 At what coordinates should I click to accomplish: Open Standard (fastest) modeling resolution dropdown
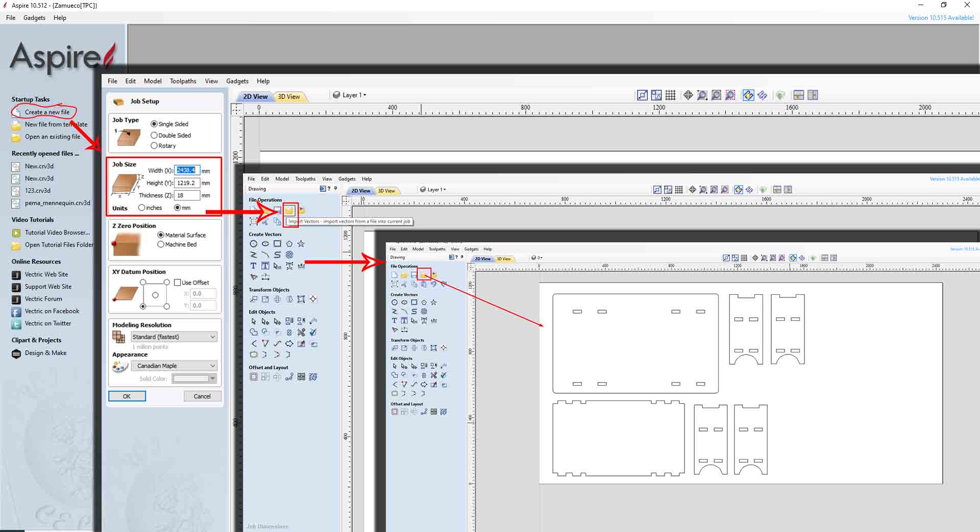[174, 337]
